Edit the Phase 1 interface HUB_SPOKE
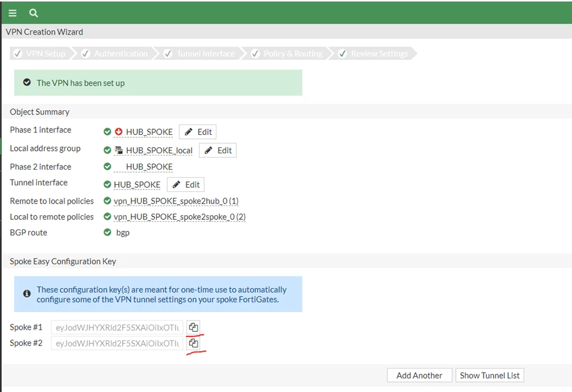 point(198,132)
